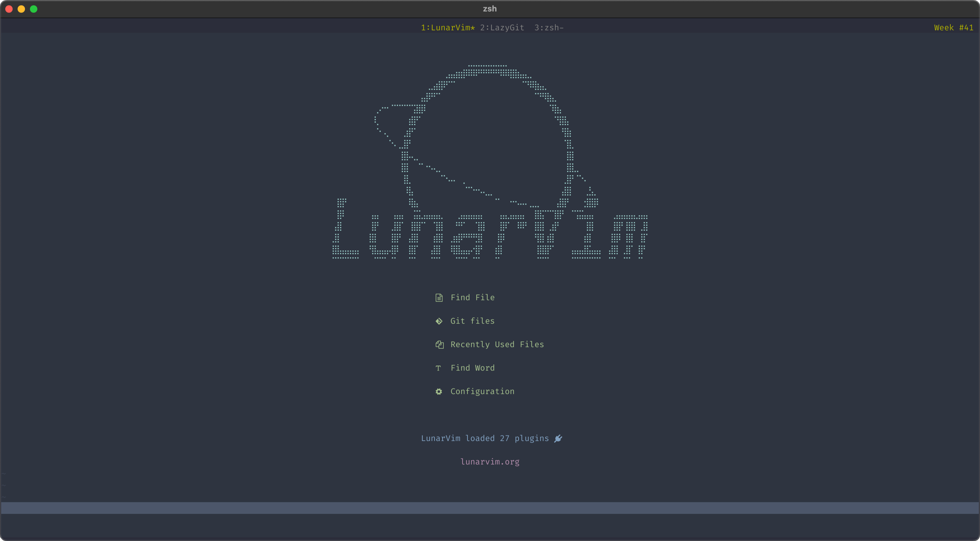Screen dimensions: 980x541
Task: Click the Git files diamond icon
Action: (x=439, y=321)
